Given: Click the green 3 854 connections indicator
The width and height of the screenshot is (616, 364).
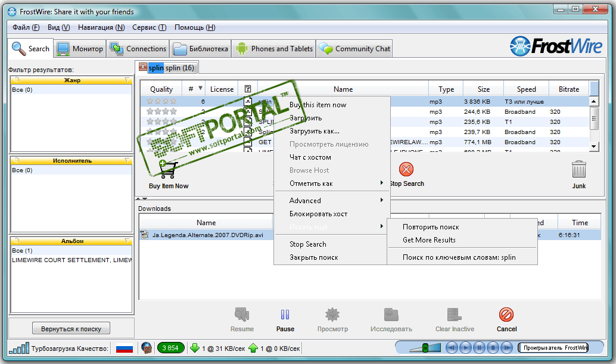Looking at the screenshot, I should [x=170, y=348].
